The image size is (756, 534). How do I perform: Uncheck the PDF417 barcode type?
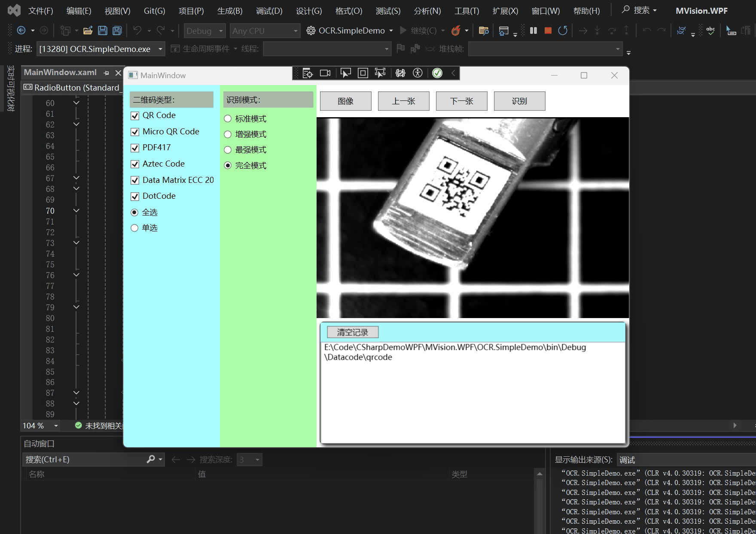pyautogui.click(x=134, y=148)
